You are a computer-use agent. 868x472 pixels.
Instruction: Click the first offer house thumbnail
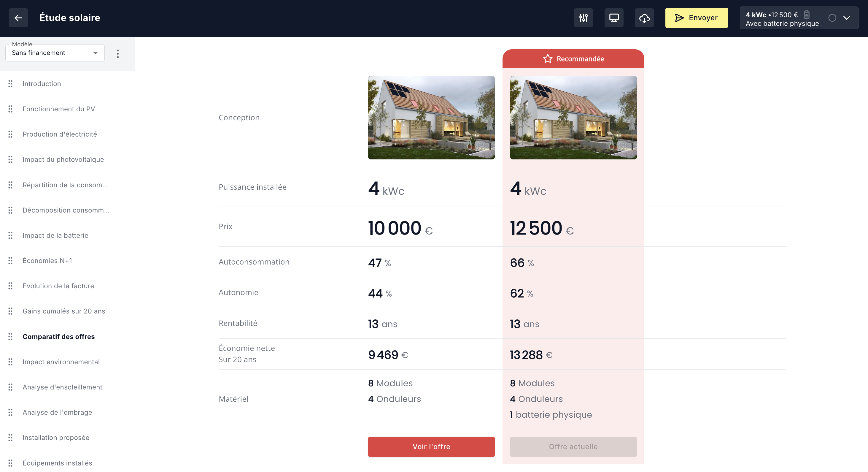(x=431, y=117)
